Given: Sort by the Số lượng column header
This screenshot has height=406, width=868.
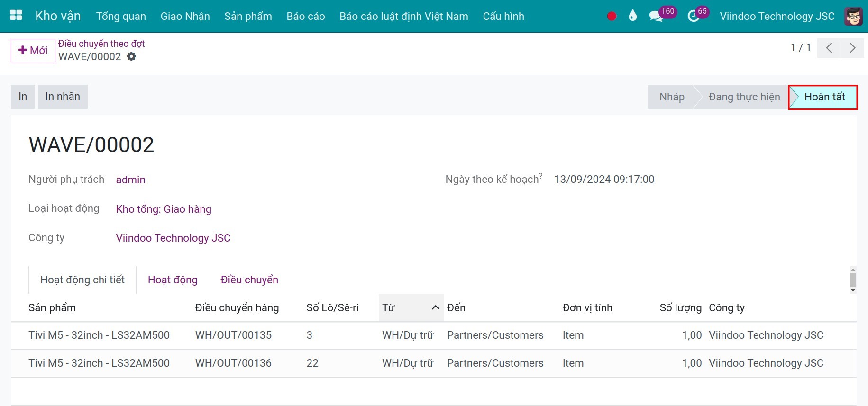Looking at the screenshot, I should 680,308.
